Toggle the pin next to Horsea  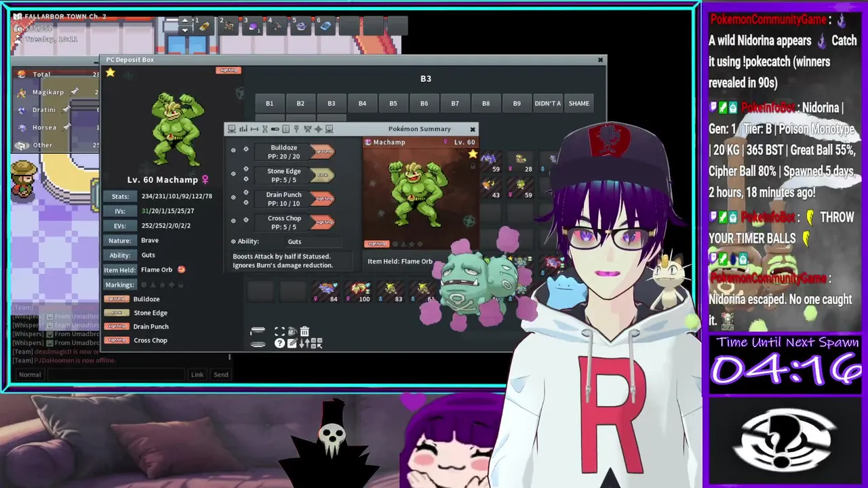(66, 127)
